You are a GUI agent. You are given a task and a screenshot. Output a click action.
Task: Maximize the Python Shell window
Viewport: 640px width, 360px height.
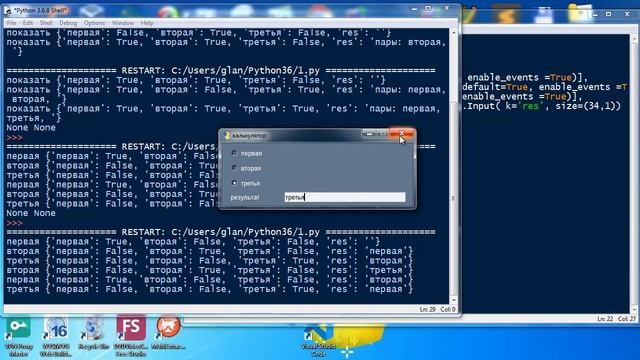[x=428, y=9]
